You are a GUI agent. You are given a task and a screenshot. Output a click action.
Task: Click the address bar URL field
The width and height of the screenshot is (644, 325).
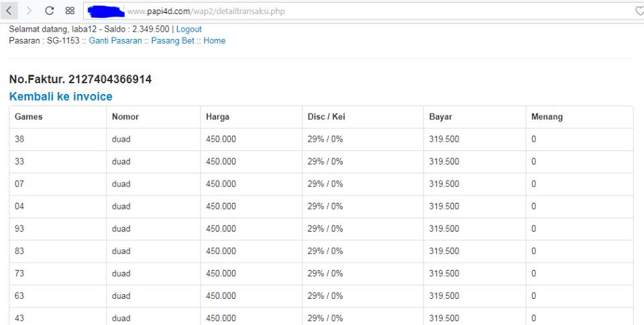(335, 11)
